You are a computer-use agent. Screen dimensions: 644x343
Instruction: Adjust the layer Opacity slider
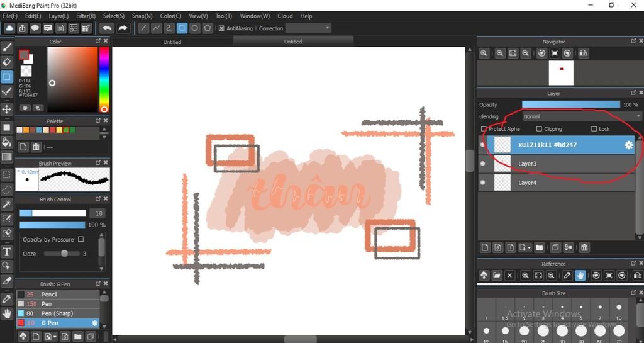[571, 104]
